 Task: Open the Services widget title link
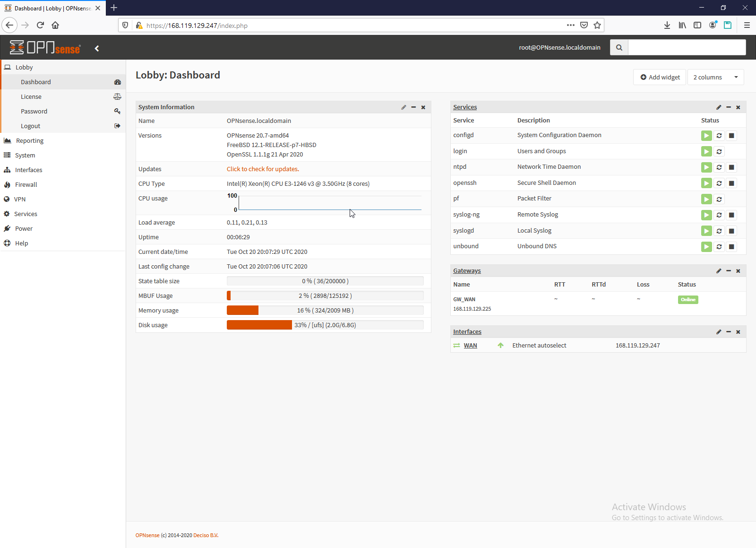coord(465,107)
